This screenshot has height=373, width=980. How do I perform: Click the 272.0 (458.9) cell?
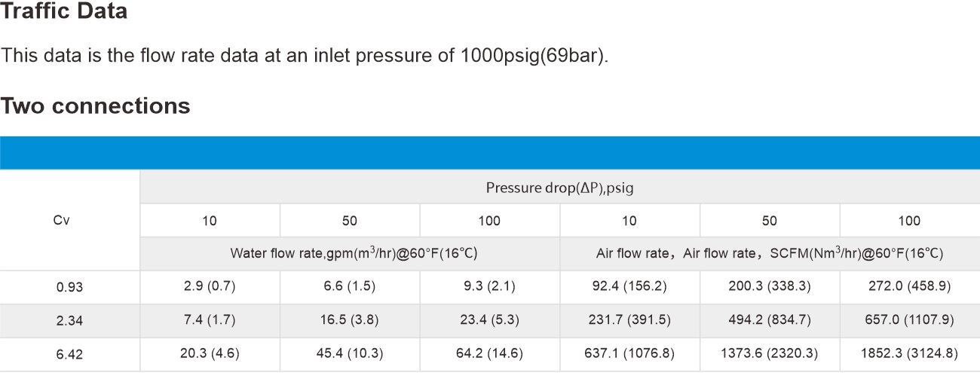pyautogui.click(x=910, y=287)
